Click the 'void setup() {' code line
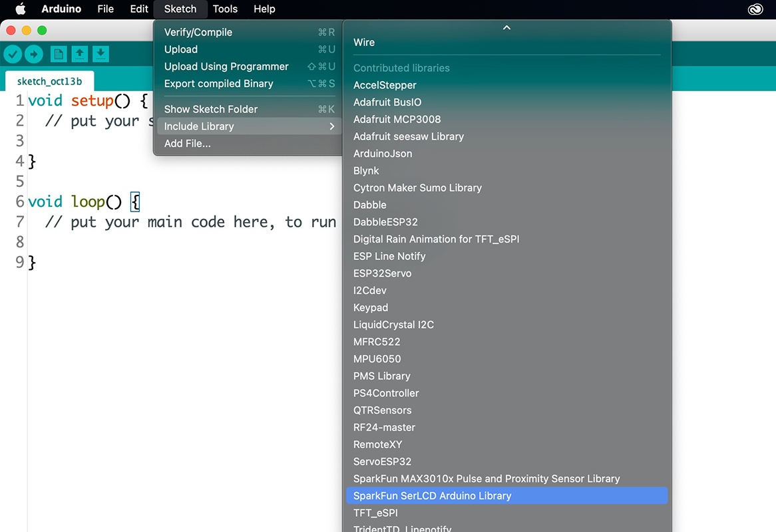 (88, 101)
